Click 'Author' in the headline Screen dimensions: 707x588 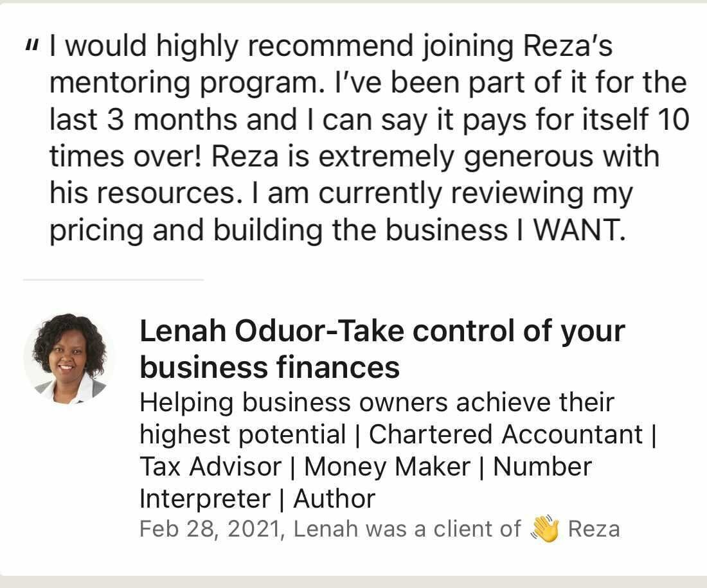334,499
